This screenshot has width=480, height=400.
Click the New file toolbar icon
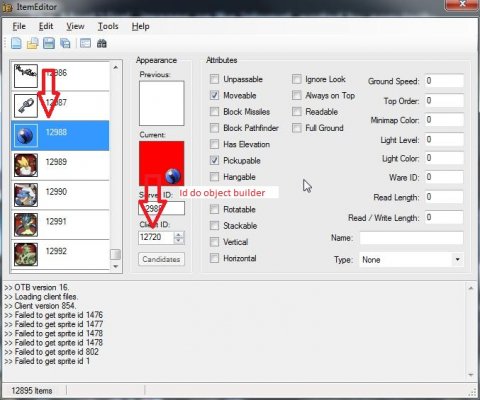16,43
